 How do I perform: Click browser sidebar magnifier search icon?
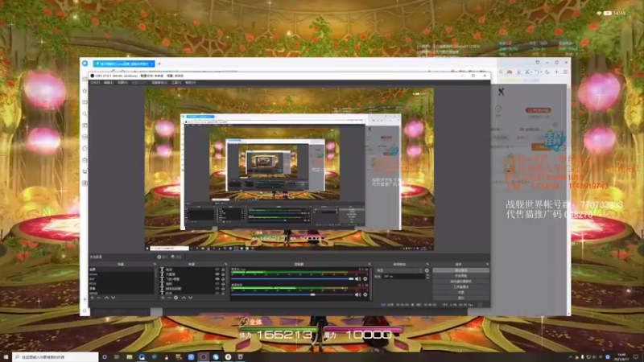85,113
